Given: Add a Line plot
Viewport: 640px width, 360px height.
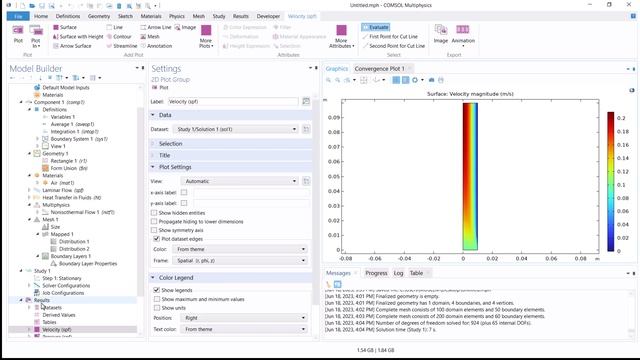Looking at the screenshot, I should [x=115, y=27].
